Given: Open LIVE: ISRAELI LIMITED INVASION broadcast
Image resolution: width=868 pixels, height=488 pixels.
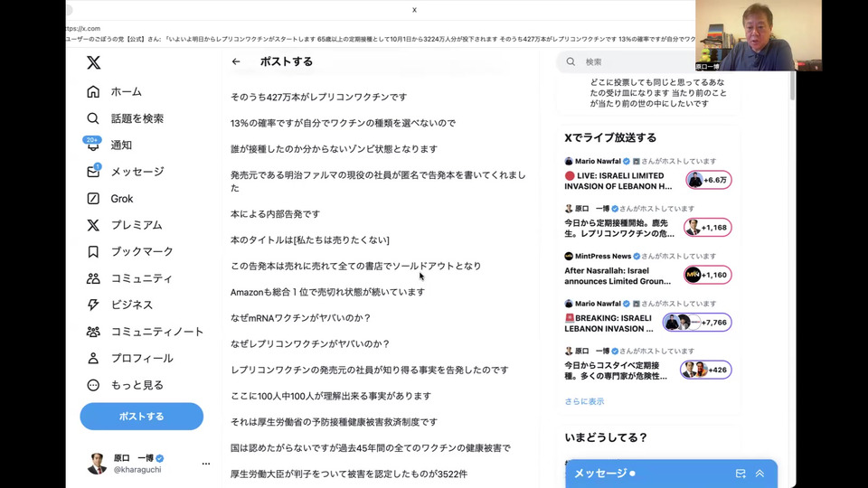Looking at the screenshot, I should coord(618,181).
